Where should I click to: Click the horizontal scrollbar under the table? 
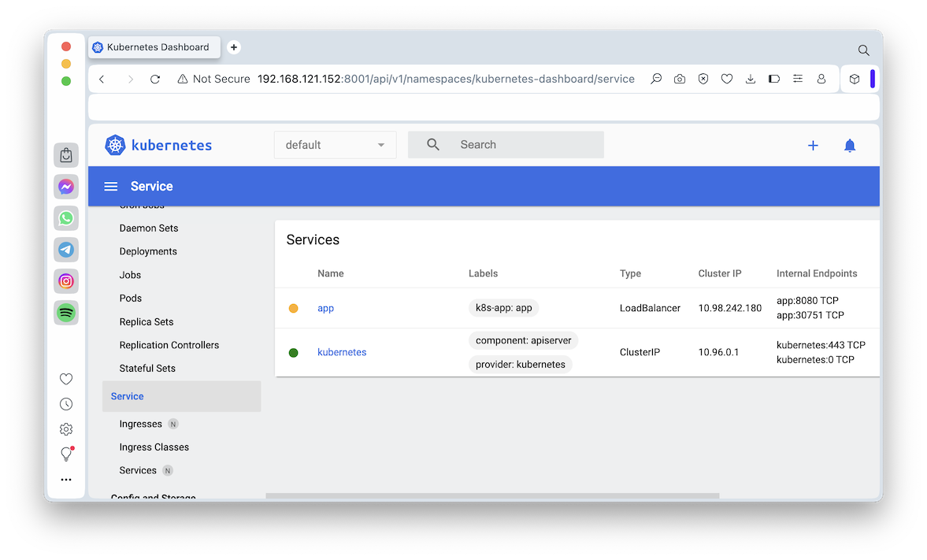click(x=492, y=495)
